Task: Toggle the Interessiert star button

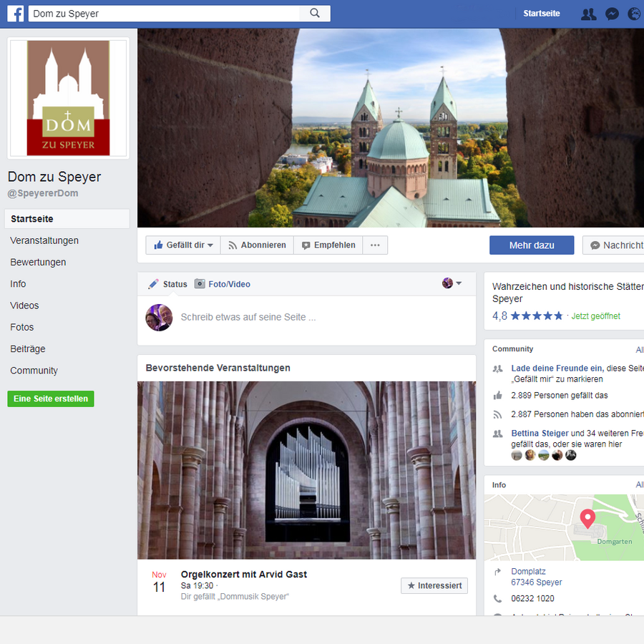Action: 434,585
